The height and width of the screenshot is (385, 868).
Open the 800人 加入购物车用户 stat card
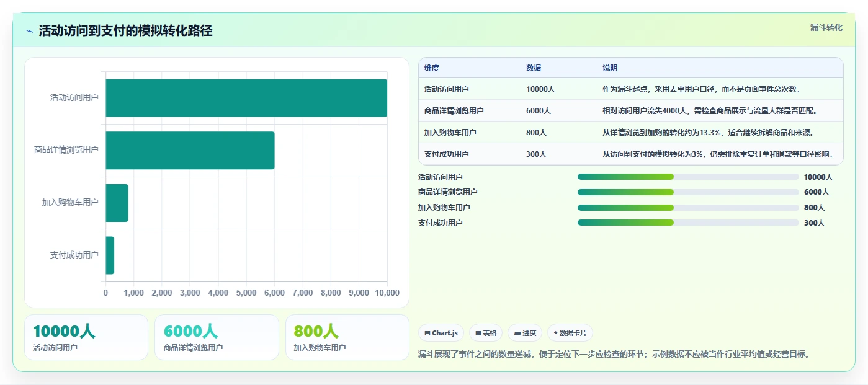pos(347,337)
